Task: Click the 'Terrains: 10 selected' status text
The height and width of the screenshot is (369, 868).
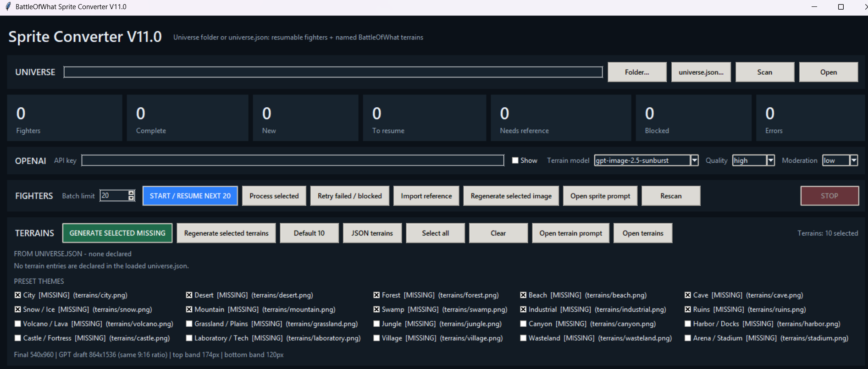Action: tap(828, 233)
